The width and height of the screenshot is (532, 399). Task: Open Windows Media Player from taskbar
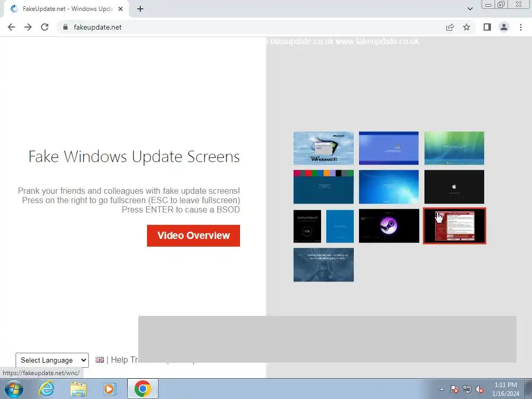coord(110,389)
